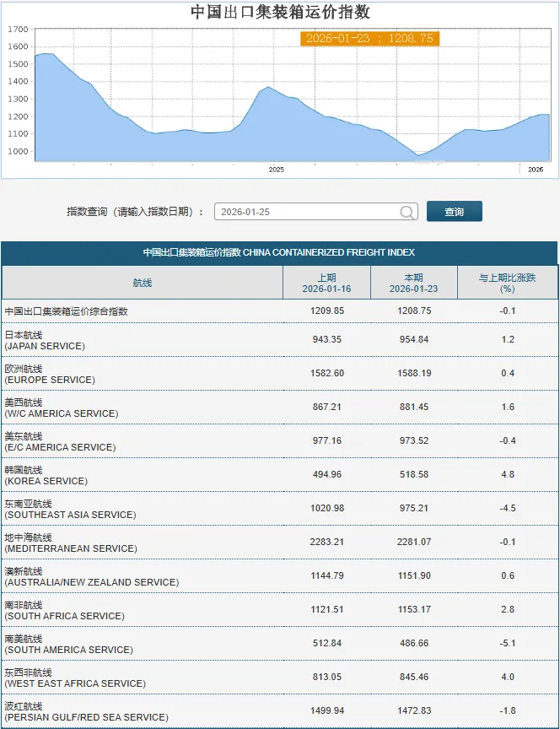560x729 pixels.
Task: Click the orange 2026-01-23 : 1208.75 chart tooltip
Action: coord(369,38)
